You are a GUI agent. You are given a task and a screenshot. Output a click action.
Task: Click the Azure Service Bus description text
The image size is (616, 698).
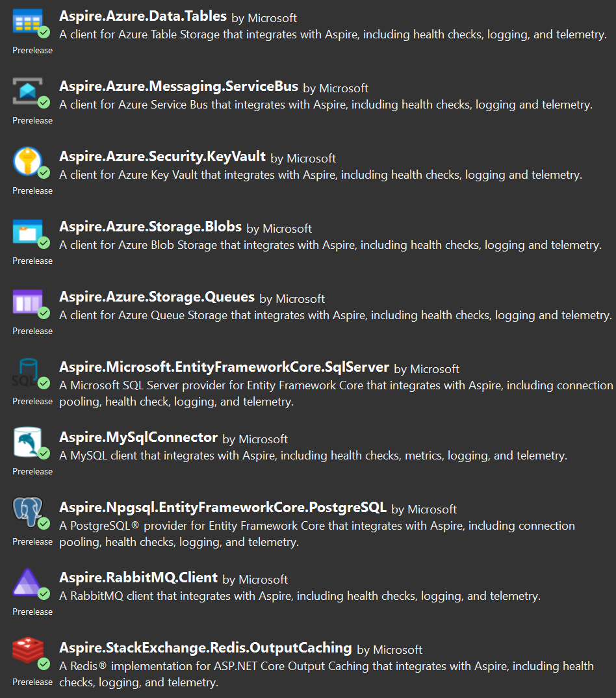pyautogui.click(x=326, y=105)
